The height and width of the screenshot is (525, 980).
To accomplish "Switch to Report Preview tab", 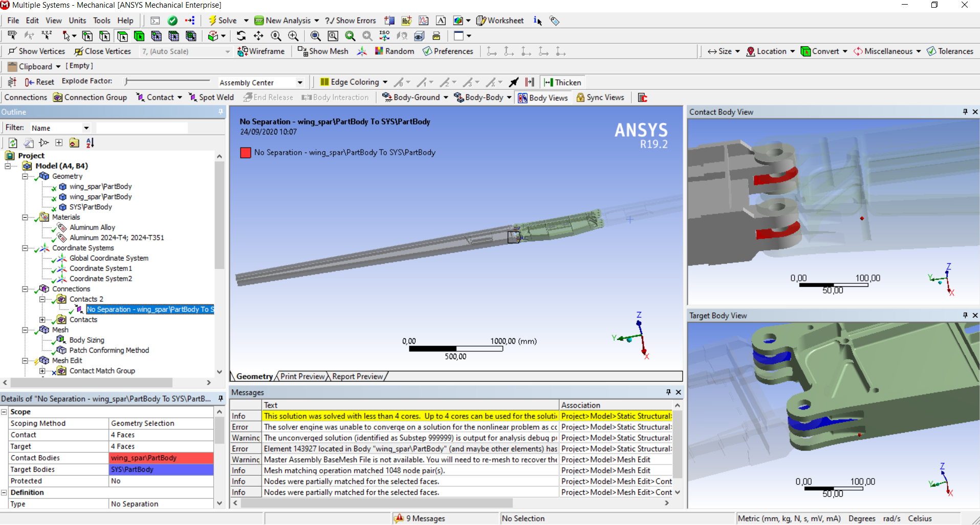I will (357, 376).
